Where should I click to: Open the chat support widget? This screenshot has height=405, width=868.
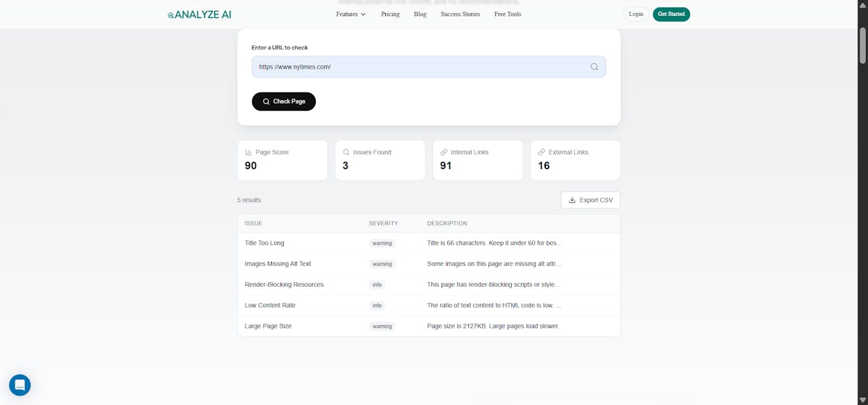(x=19, y=385)
